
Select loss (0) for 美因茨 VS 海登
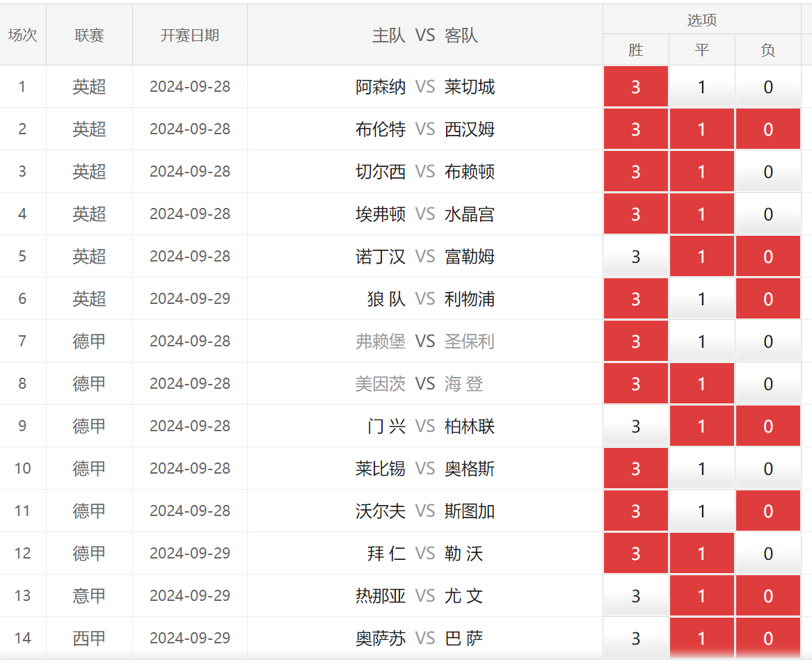click(x=768, y=383)
